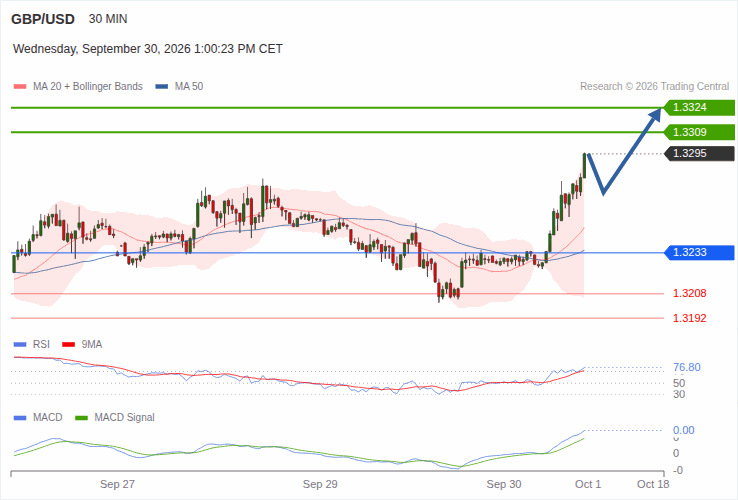Select the 1.3324 resistance price tag
Image resolution: width=738 pixels, height=500 pixels.
(x=699, y=107)
